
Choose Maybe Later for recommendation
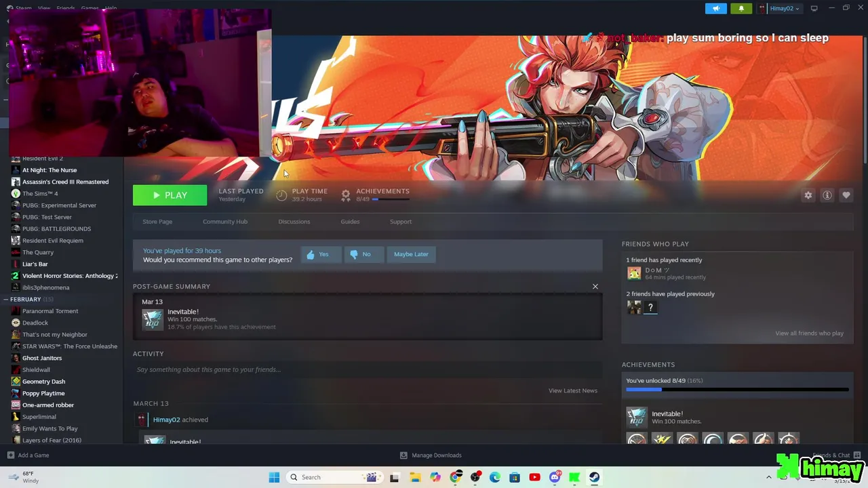point(411,254)
